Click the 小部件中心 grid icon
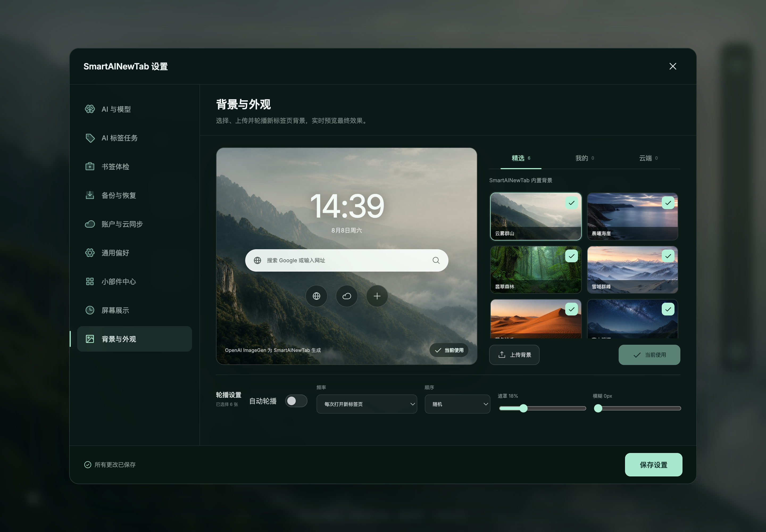The image size is (766, 532). coord(90,281)
